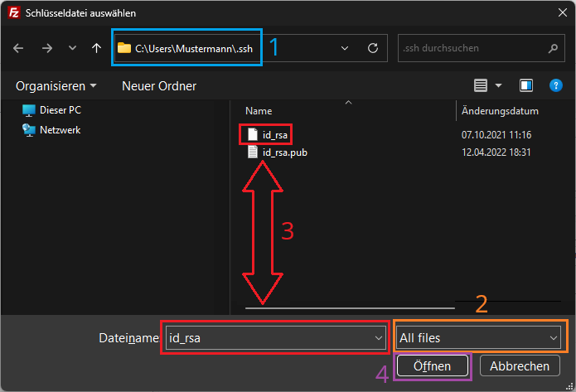Viewport: 576px width, 392px height.
Task: Click the .ssh durchsuchen search field
Action: pos(472,48)
